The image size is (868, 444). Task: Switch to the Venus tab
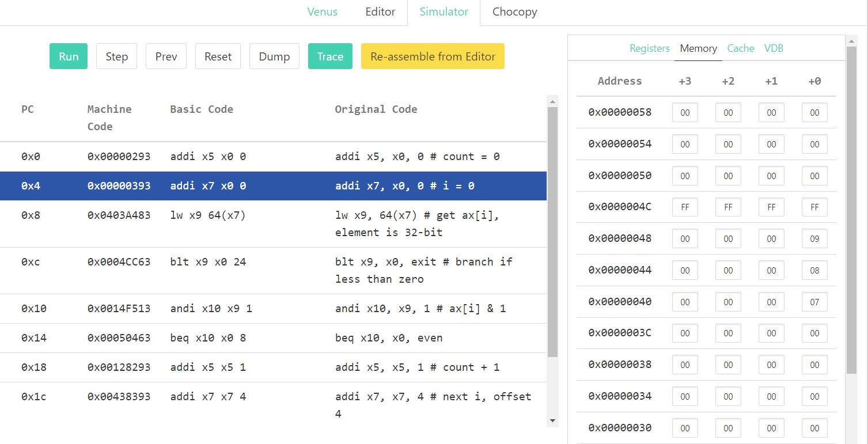click(323, 12)
